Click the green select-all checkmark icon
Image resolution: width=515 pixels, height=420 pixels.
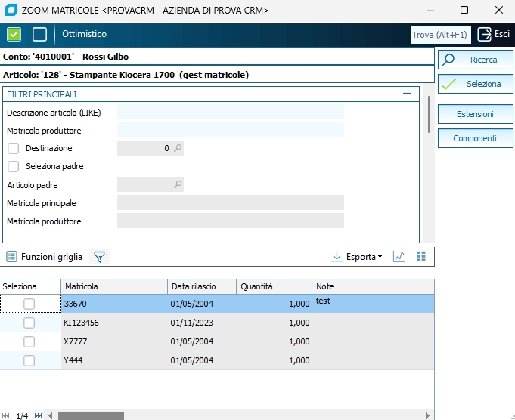coord(14,35)
